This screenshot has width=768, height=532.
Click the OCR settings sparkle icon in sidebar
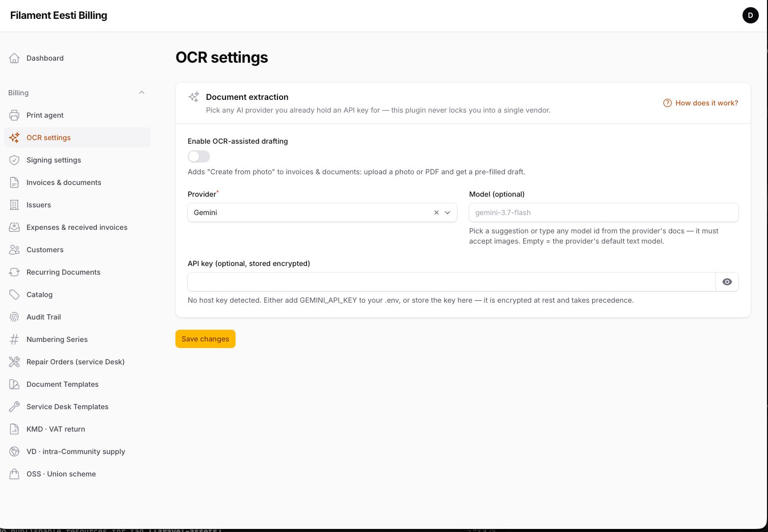click(x=14, y=138)
